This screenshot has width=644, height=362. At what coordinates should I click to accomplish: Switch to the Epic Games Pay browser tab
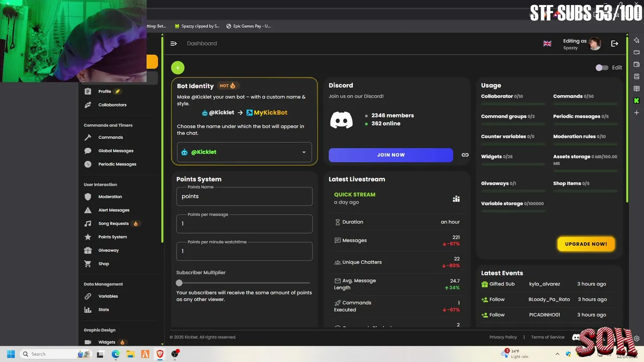pyautogui.click(x=249, y=26)
